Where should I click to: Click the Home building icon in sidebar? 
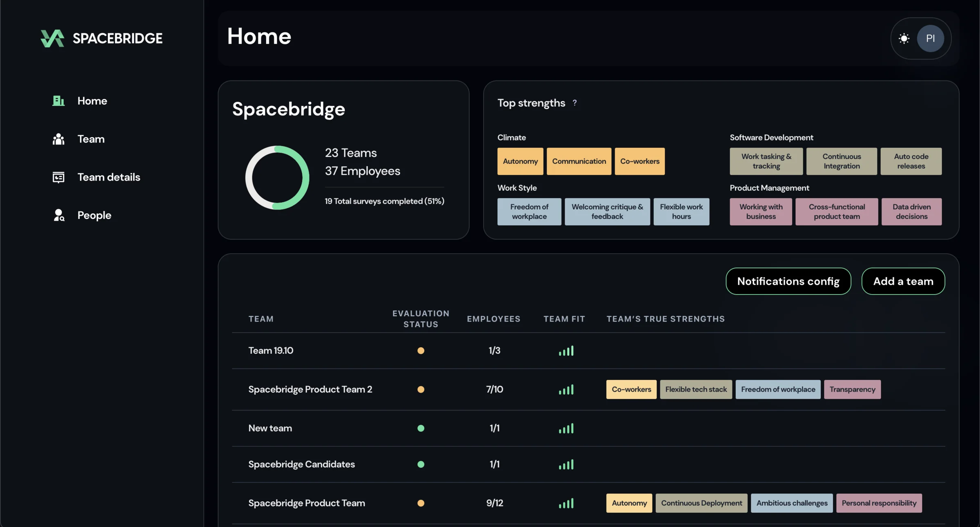coord(58,100)
